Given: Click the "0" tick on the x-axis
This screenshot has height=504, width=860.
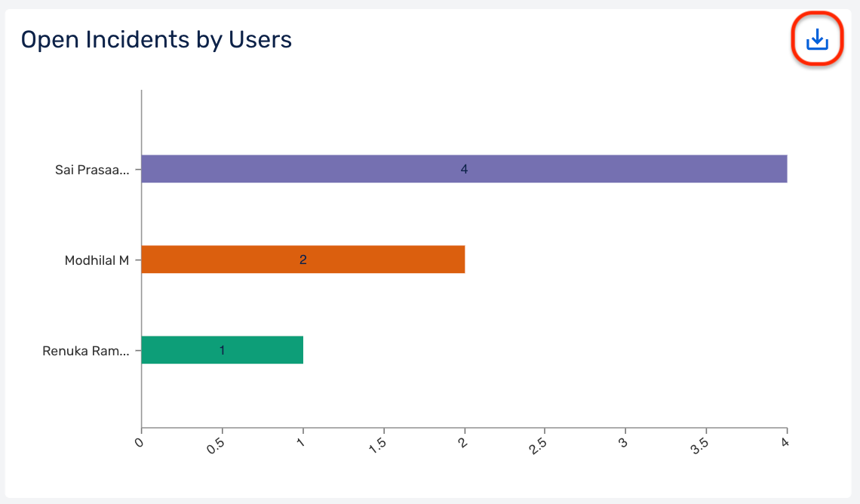Looking at the screenshot, I should coord(140,441).
